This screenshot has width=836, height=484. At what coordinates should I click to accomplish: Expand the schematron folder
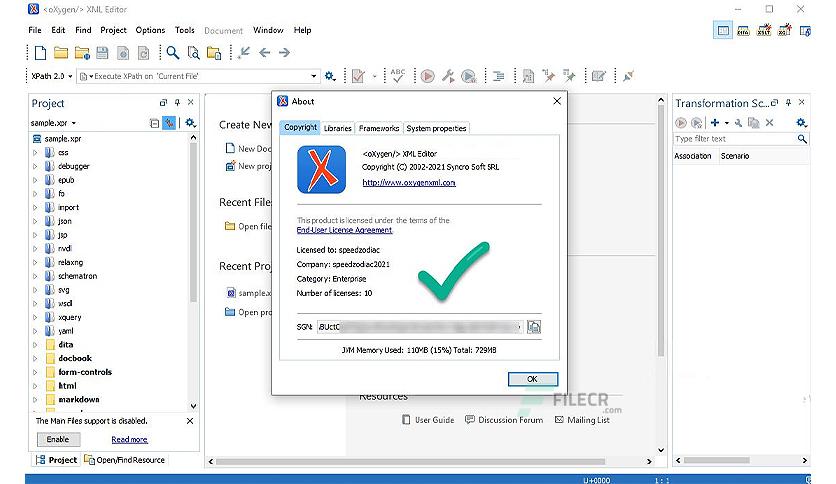coord(35,276)
